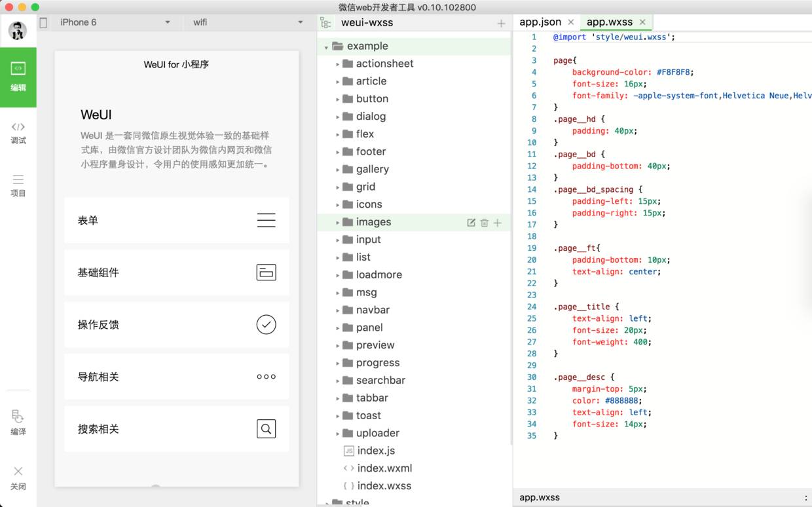Close the app.wxss tab
Screen dimensions: 812x507
point(642,22)
